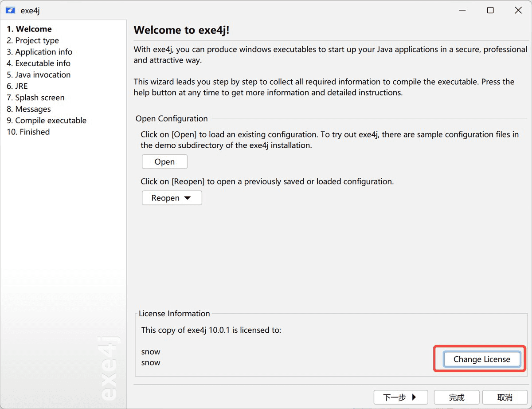Click the 完成 (Finish) button
This screenshot has width=532, height=409.
tap(456, 397)
